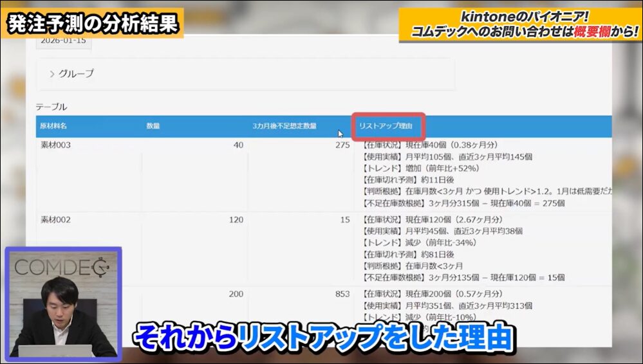This screenshot has width=643, height=364.
Task: Expand the グループ section chevron
Action: point(52,74)
